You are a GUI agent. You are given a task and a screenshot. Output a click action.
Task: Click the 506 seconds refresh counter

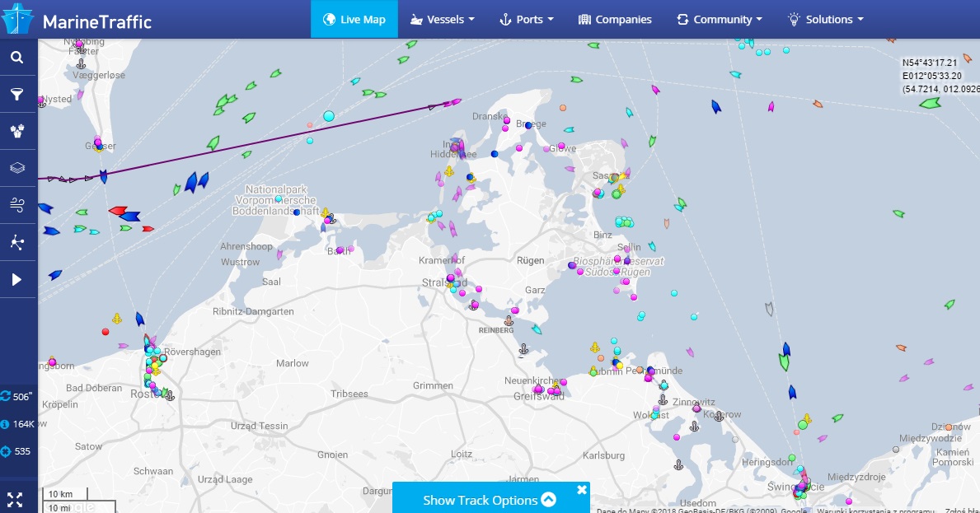[x=17, y=396]
